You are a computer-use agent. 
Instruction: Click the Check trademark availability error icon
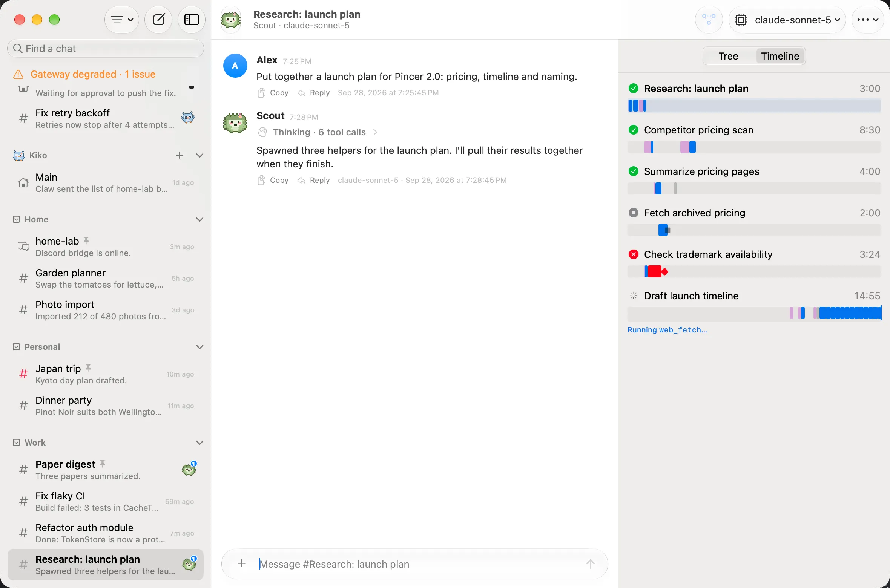[x=634, y=254]
